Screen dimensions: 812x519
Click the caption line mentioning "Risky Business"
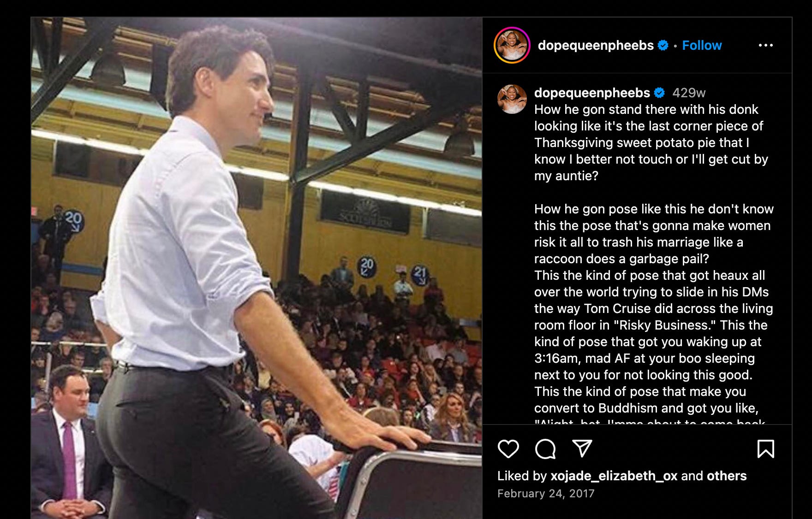click(651, 325)
